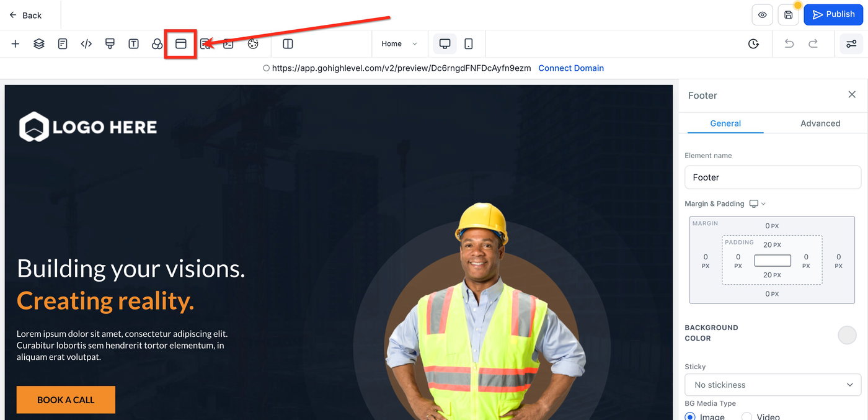Click the preview URL text
The image size is (868, 420).
[401, 68]
